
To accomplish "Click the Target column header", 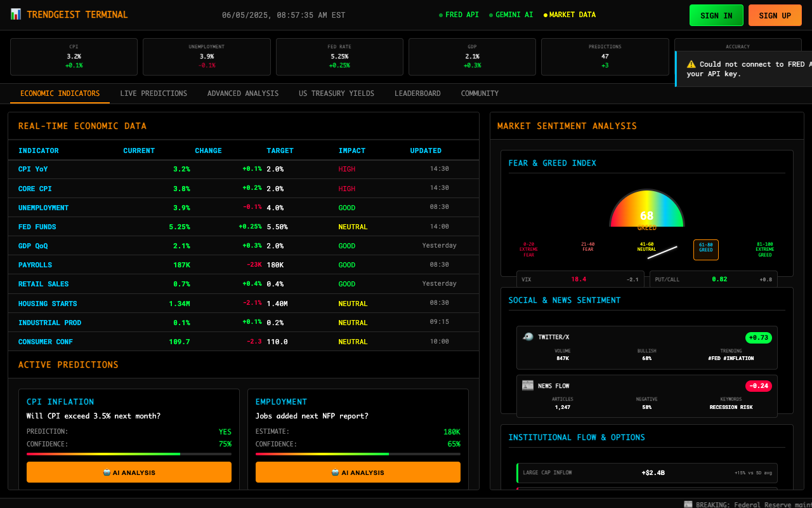I will coord(280,150).
